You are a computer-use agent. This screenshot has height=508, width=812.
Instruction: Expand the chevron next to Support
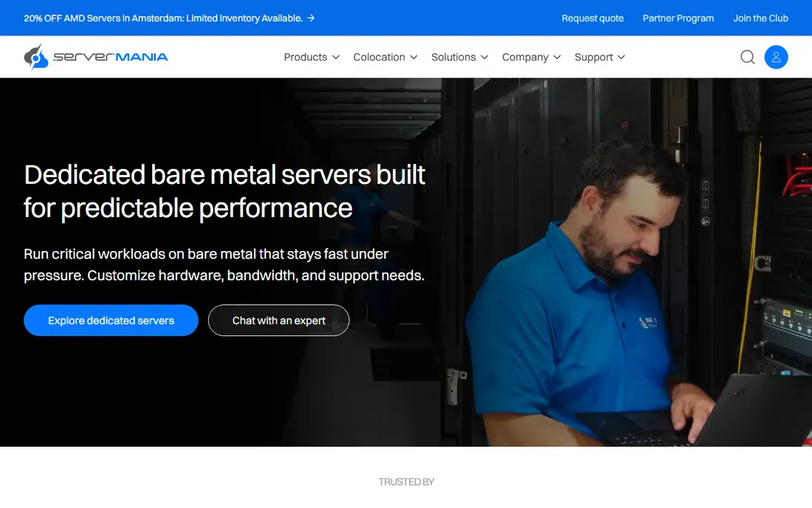point(621,57)
